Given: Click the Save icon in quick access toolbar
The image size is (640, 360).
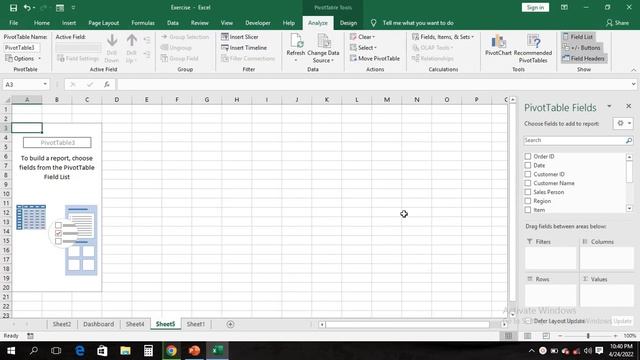Looking at the screenshot, I should click(13, 8).
